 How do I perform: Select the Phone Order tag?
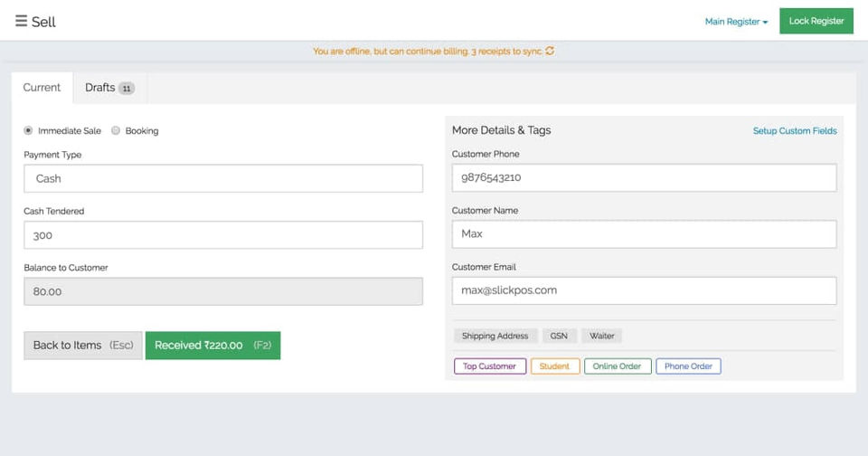(x=688, y=366)
